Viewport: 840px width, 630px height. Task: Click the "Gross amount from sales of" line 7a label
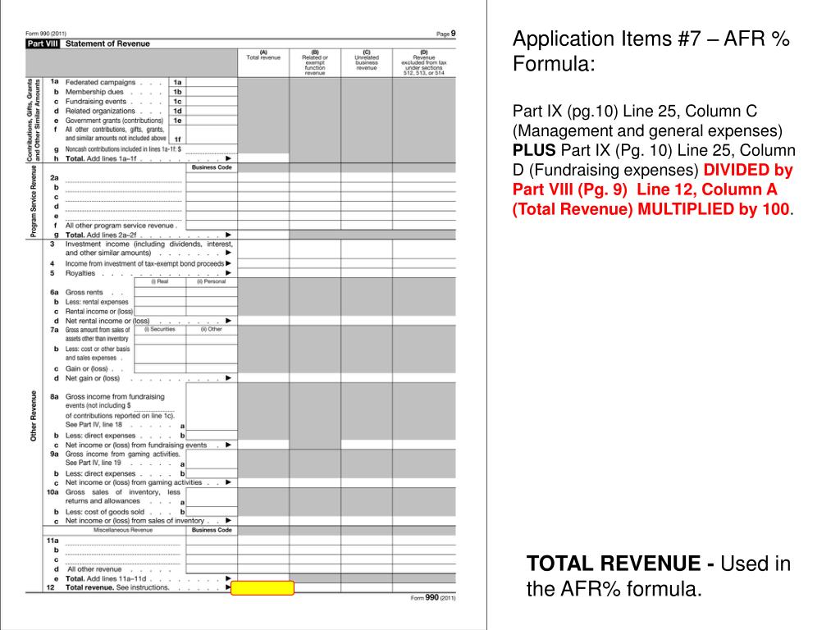pos(98,330)
